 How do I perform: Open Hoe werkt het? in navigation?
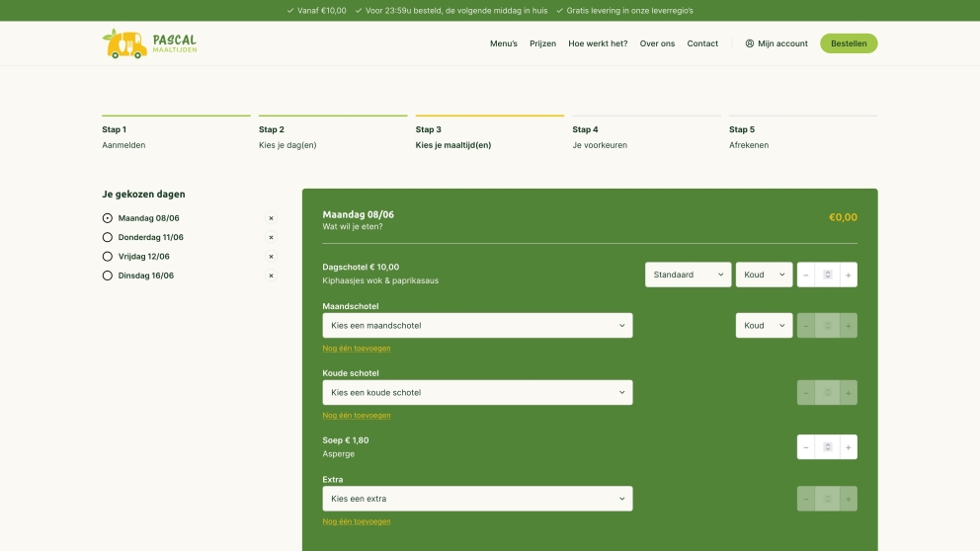tap(598, 43)
